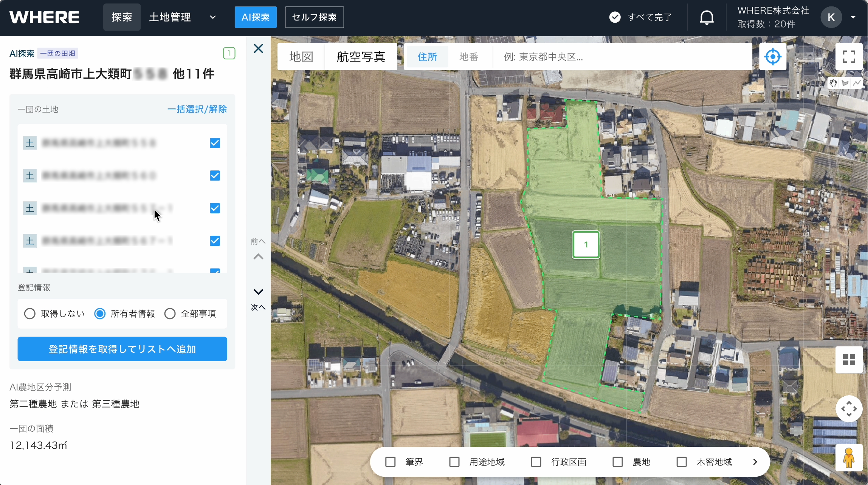Click the 一括選択/解除 link

coord(197,109)
